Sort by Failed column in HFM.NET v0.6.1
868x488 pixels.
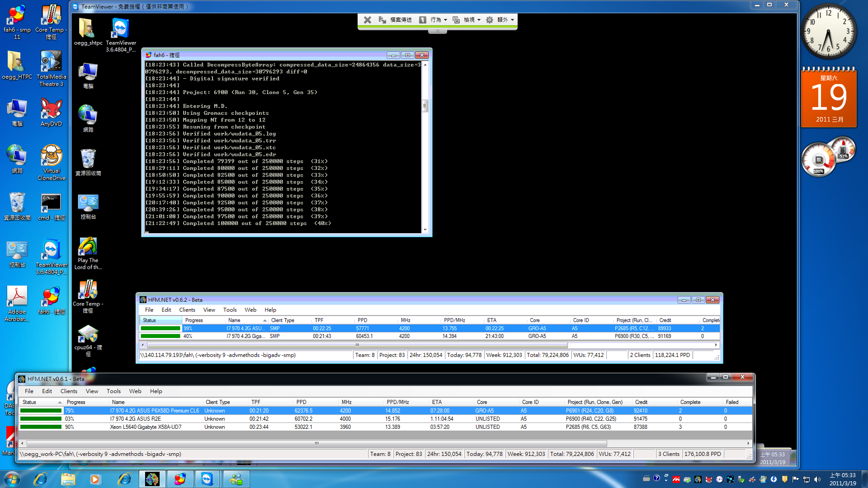[x=737, y=402]
